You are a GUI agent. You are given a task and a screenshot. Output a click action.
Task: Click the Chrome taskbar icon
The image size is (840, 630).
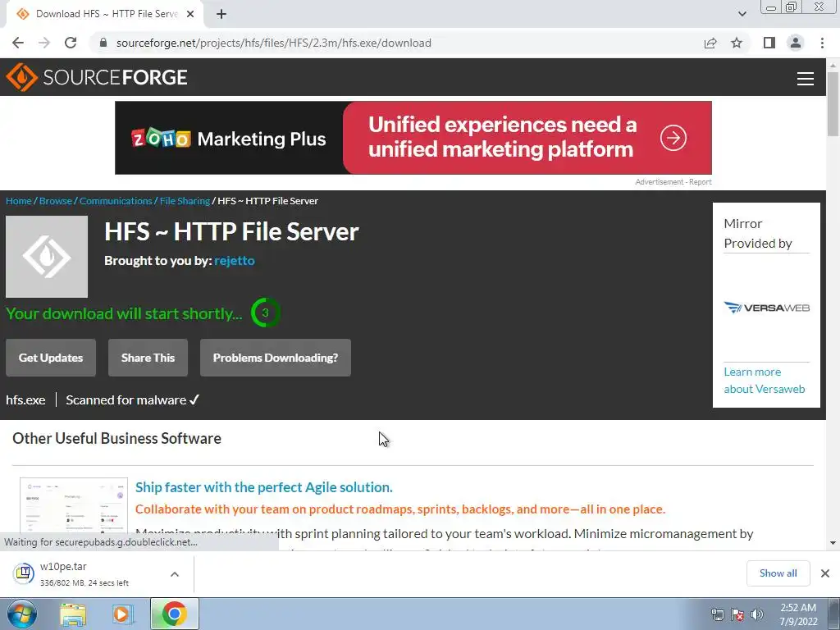click(x=174, y=614)
